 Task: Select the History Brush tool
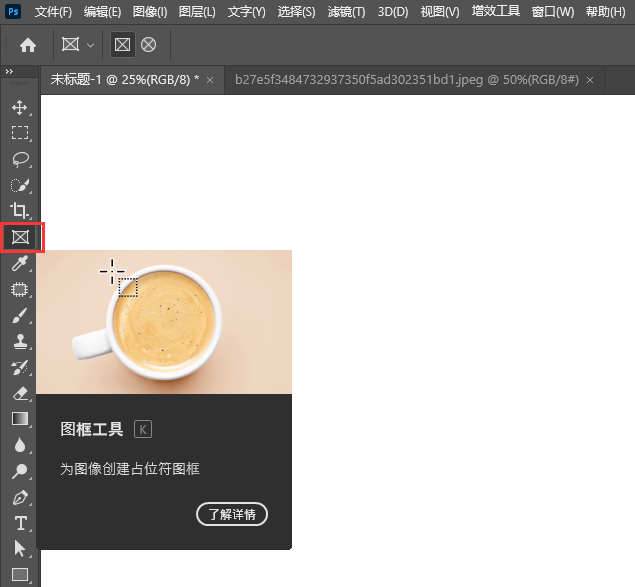[19, 368]
